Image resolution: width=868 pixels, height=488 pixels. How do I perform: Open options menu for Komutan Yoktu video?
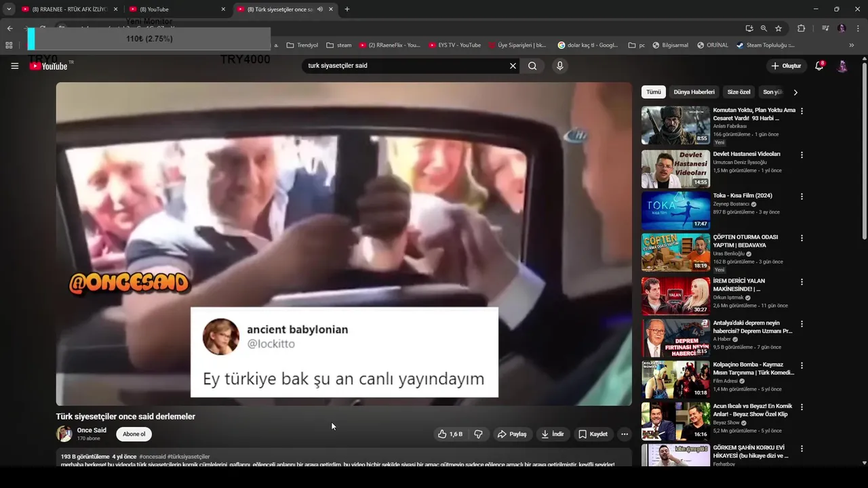(802, 111)
